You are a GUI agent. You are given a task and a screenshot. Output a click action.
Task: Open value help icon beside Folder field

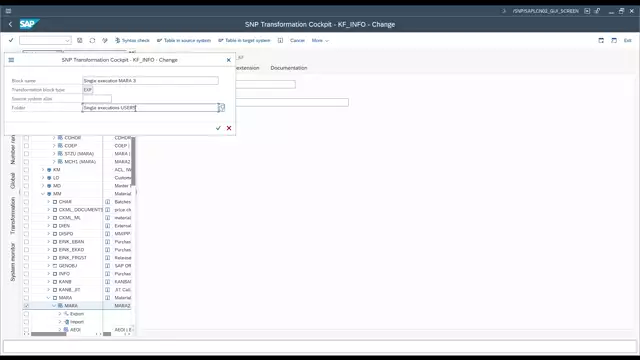click(222, 108)
